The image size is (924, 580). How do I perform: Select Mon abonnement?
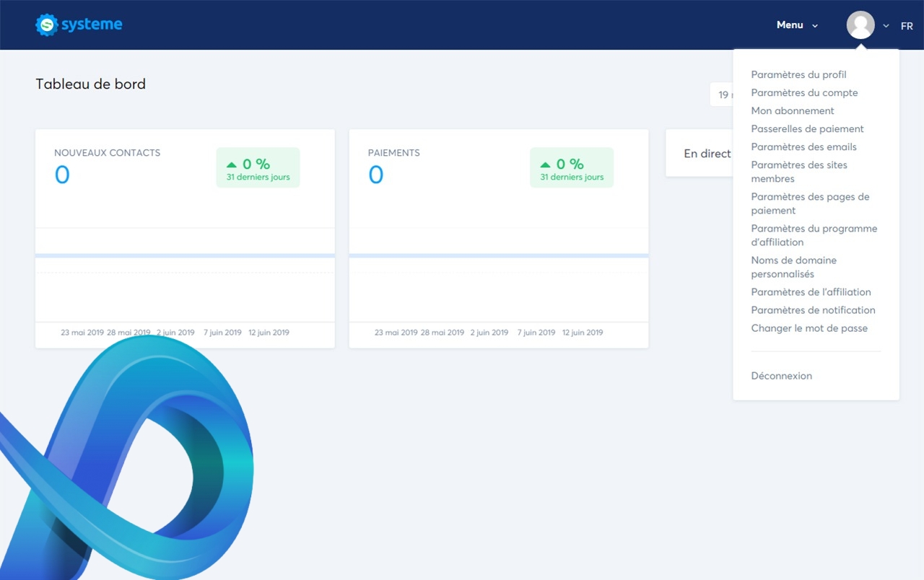pyautogui.click(x=793, y=111)
